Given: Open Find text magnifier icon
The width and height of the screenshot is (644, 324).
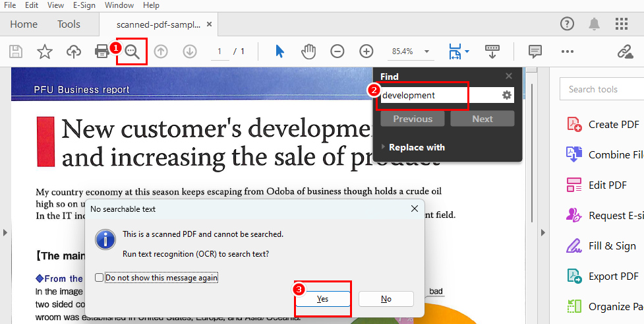Looking at the screenshot, I should tap(132, 52).
